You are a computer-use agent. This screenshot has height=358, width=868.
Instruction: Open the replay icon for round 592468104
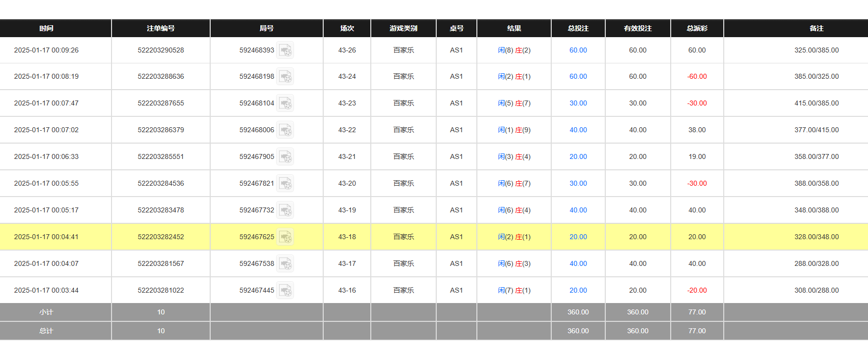[x=285, y=103]
